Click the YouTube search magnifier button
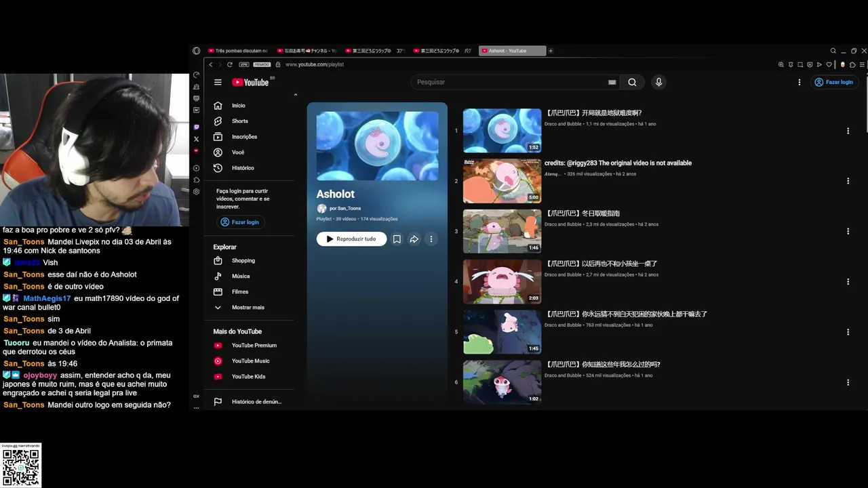The width and height of the screenshot is (868, 488). (632, 82)
